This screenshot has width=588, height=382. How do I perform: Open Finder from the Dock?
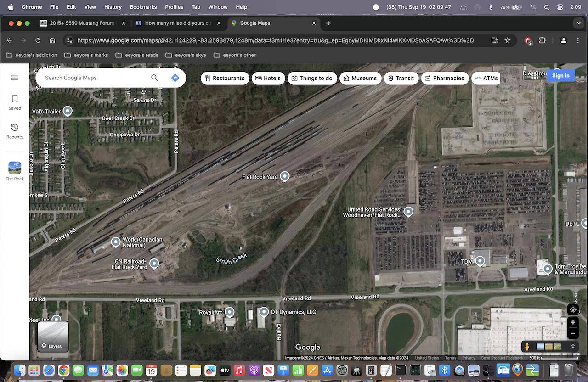pos(19,370)
